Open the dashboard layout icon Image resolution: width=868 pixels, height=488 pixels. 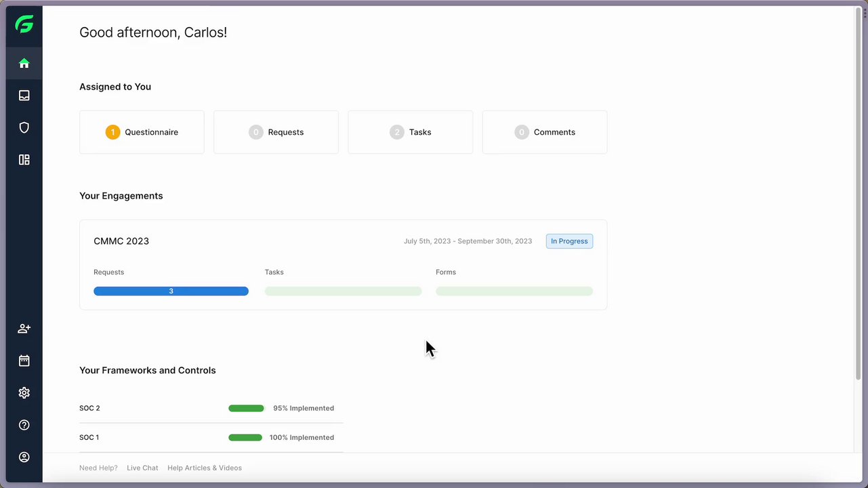pos(24,160)
